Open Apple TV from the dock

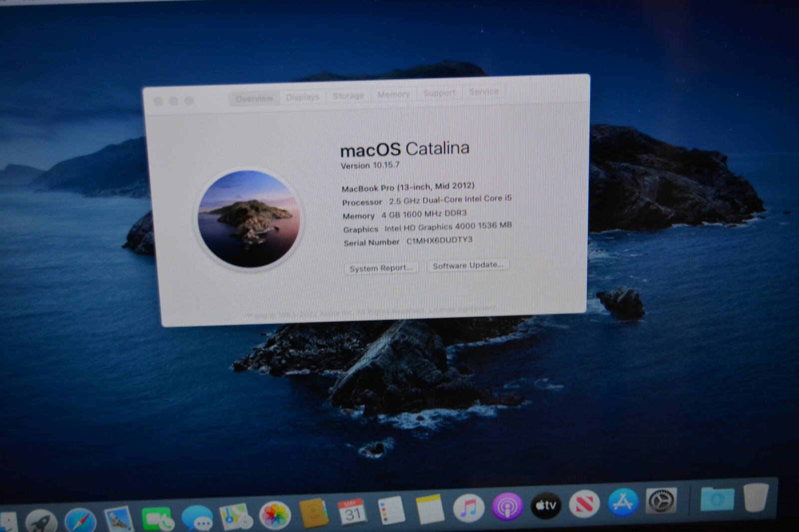[546, 506]
